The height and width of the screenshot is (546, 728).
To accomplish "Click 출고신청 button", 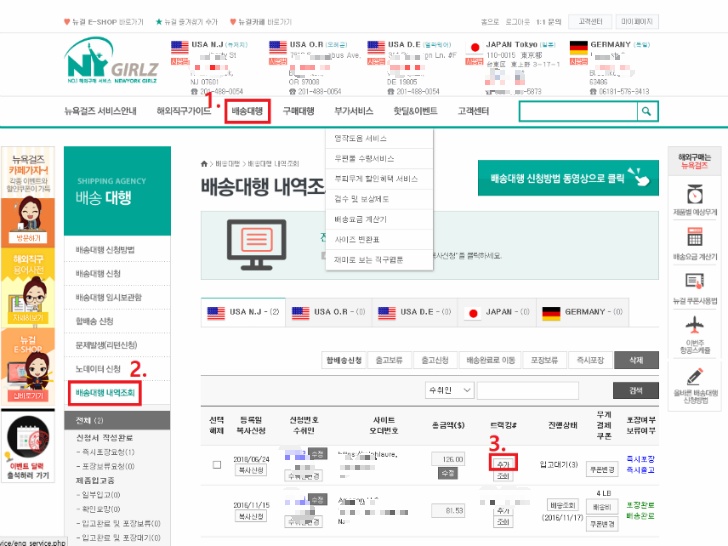I will (x=435, y=360).
